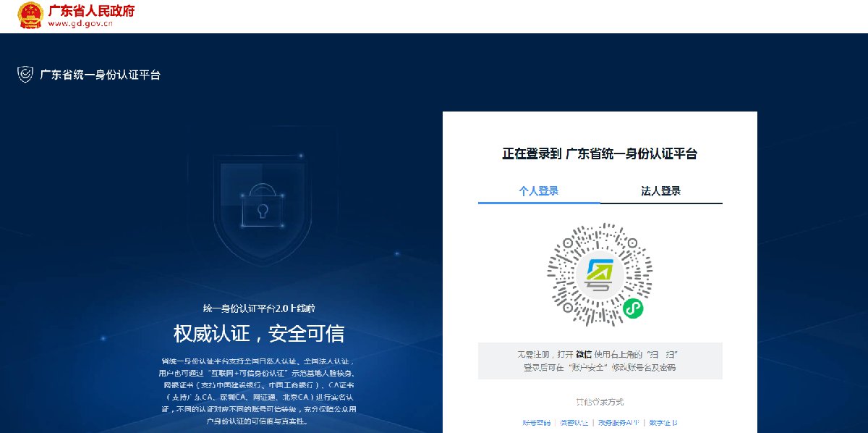The height and width of the screenshot is (433, 868).
Task: Click the shield checkmark platform icon
Action: (25, 75)
